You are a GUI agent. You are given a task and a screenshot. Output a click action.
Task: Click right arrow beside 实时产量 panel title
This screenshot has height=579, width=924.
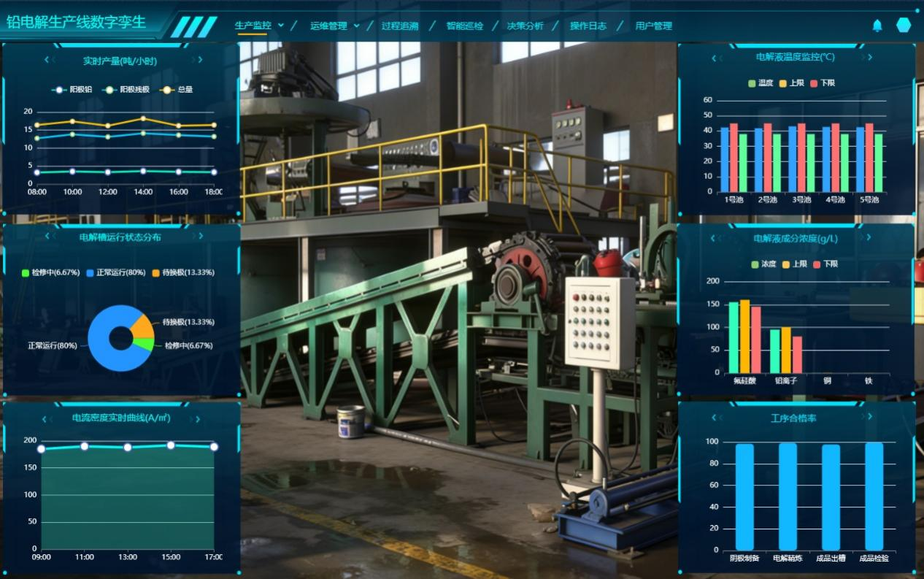point(200,60)
